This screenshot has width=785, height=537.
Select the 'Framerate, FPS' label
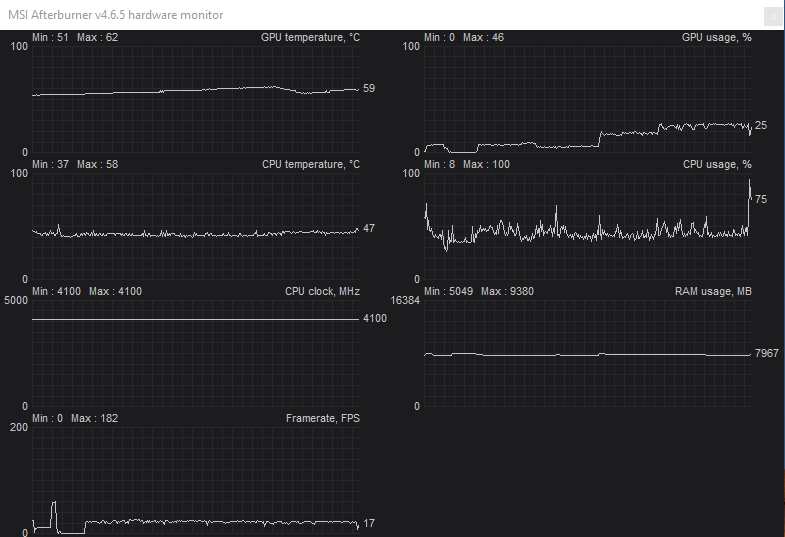click(322, 418)
